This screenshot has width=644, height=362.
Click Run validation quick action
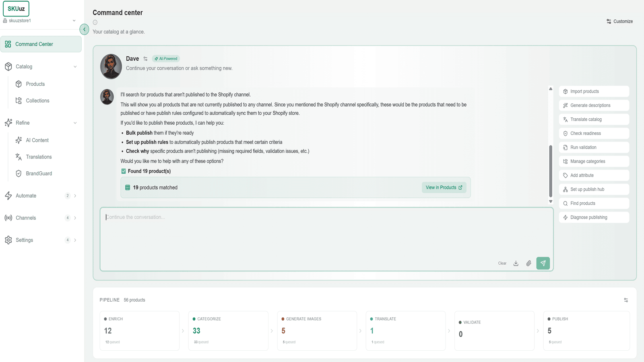594,147
